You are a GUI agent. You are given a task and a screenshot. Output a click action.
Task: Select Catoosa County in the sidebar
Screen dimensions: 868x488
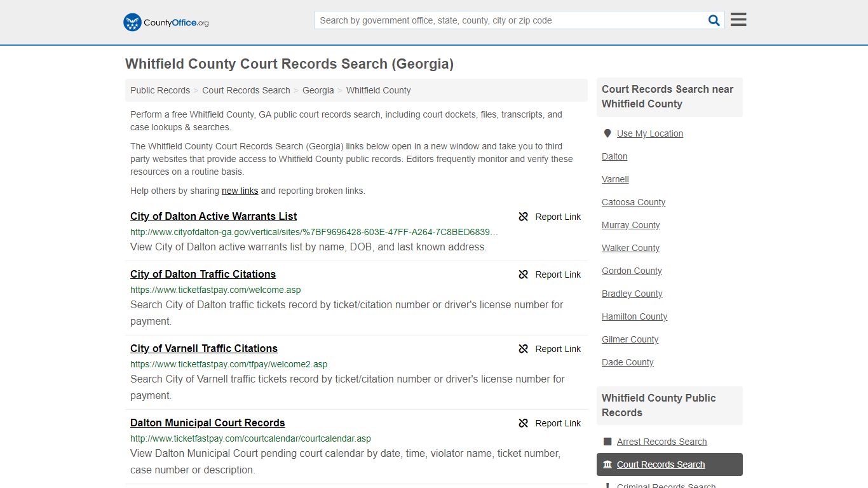point(634,202)
